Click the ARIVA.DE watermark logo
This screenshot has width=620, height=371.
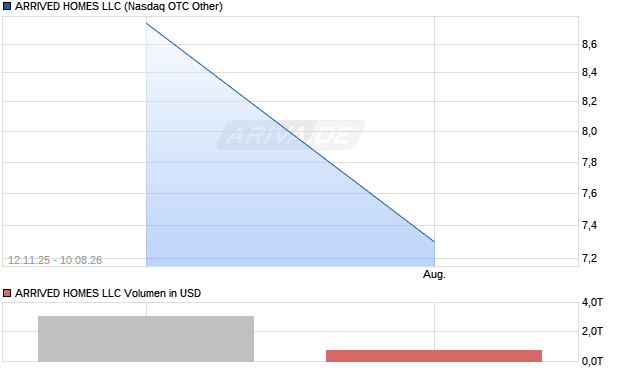click(291, 135)
